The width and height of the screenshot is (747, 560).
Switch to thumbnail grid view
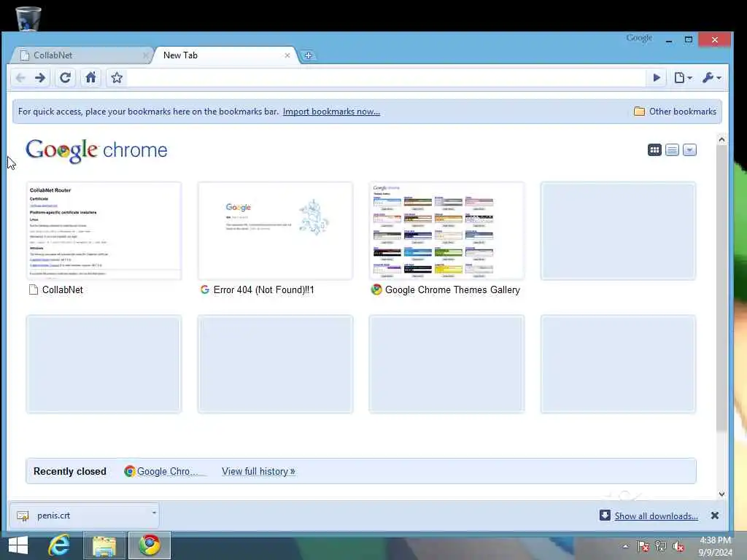click(654, 150)
